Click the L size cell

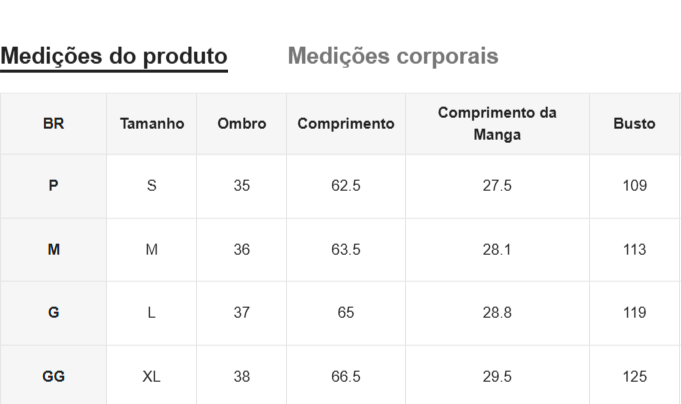point(152,313)
